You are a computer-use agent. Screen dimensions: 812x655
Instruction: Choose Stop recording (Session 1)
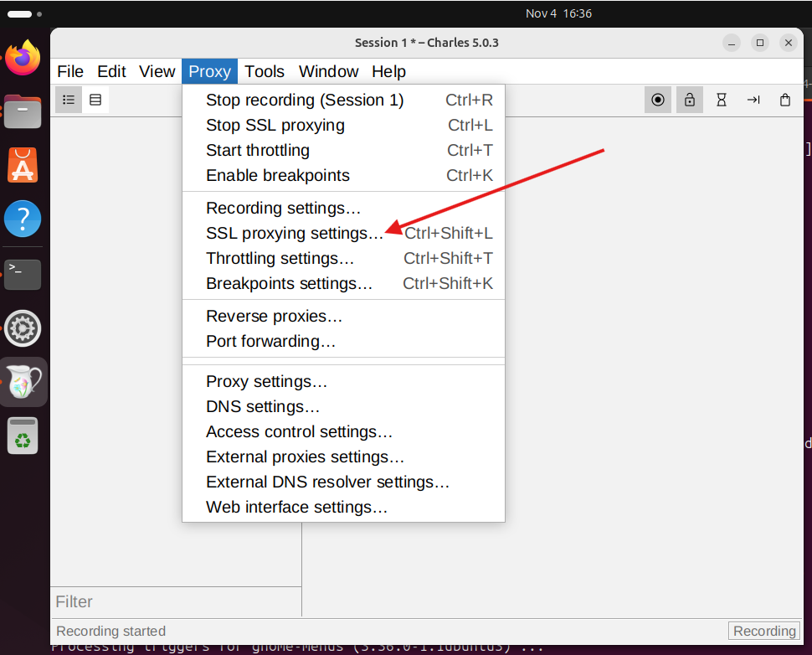point(305,101)
